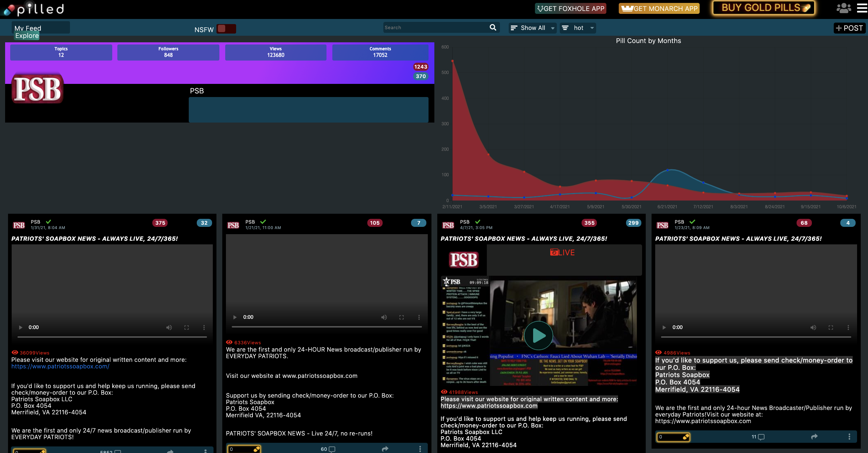Click share arrow on 1/23/21 post

(814, 437)
